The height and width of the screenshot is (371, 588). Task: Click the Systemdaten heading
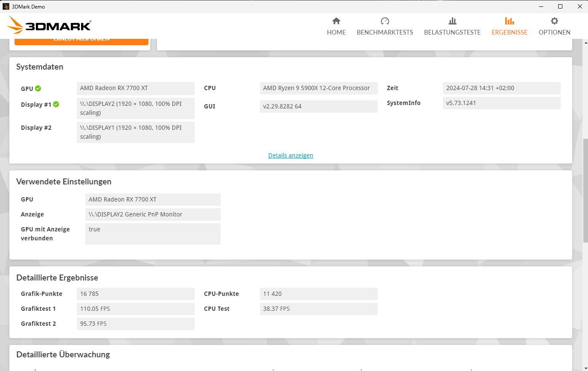[40, 67]
